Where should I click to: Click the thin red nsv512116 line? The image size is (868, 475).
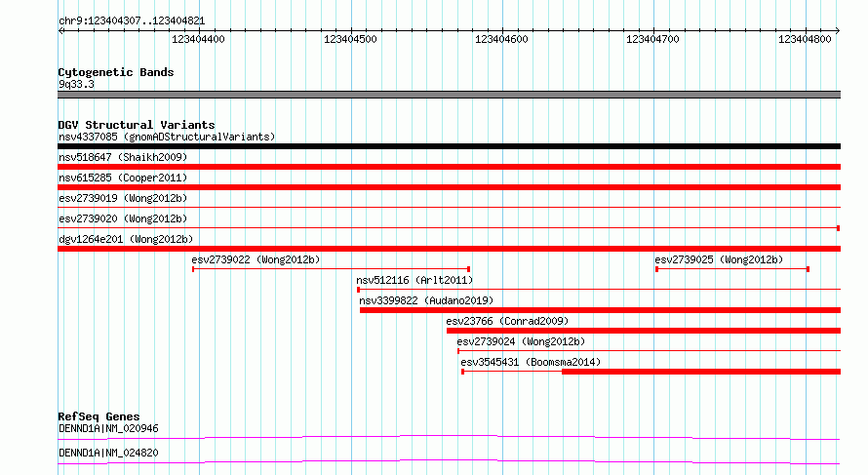[599, 290]
